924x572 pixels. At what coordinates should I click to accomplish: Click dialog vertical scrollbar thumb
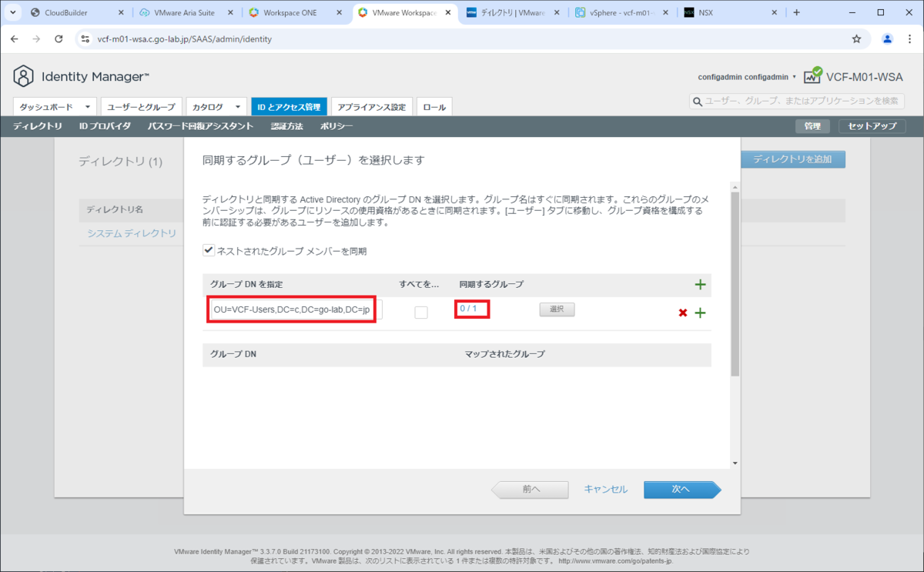735,285
